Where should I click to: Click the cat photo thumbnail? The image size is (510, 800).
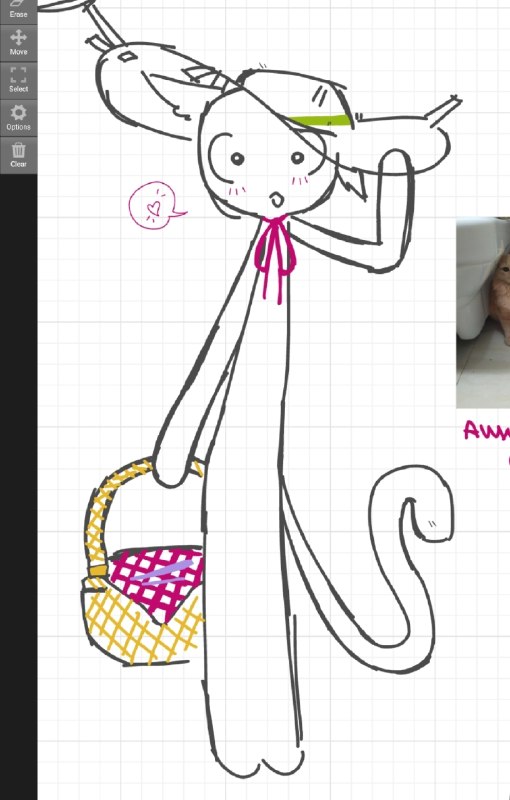tap(483, 313)
